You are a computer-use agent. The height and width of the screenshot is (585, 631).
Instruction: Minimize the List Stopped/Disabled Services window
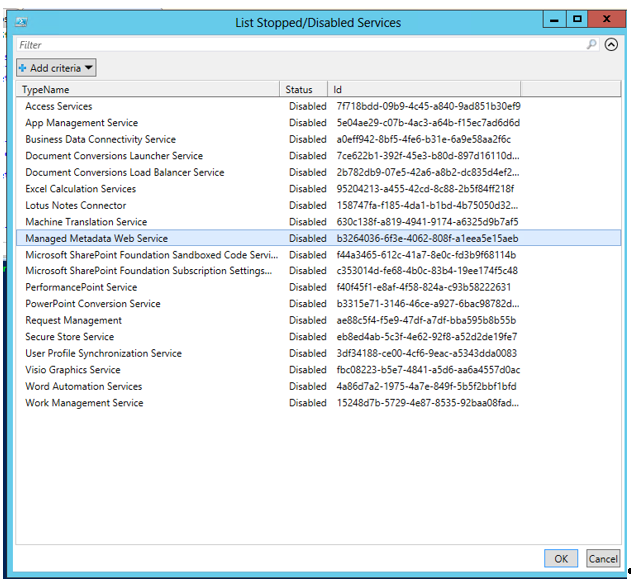(x=554, y=19)
